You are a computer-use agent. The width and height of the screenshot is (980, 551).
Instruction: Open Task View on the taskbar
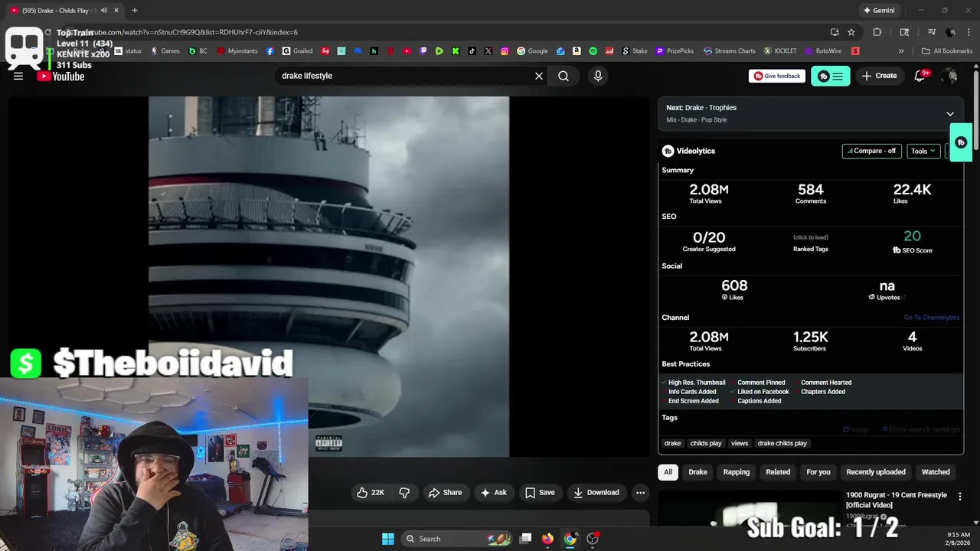525,539
